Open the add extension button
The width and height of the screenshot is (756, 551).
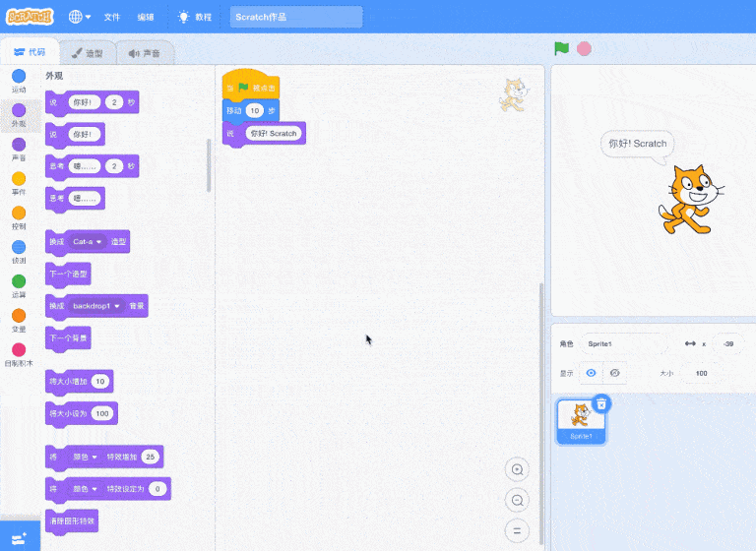point(20,535)
